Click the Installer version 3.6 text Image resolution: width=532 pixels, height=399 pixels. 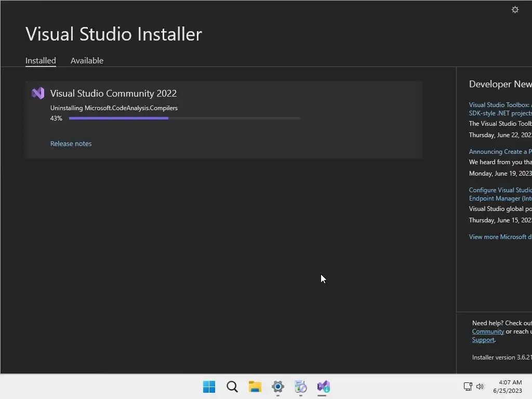coord(502,357)
